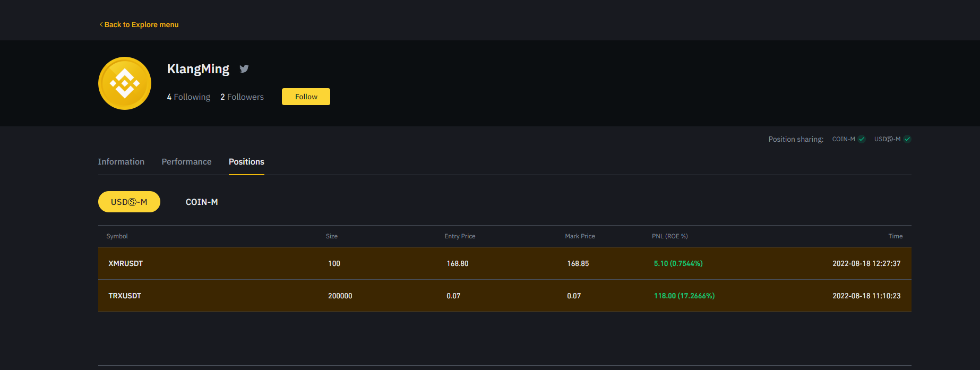This screenshot has height=370, width=980.
Task: Click the Size column header
Action: point(332,236)
